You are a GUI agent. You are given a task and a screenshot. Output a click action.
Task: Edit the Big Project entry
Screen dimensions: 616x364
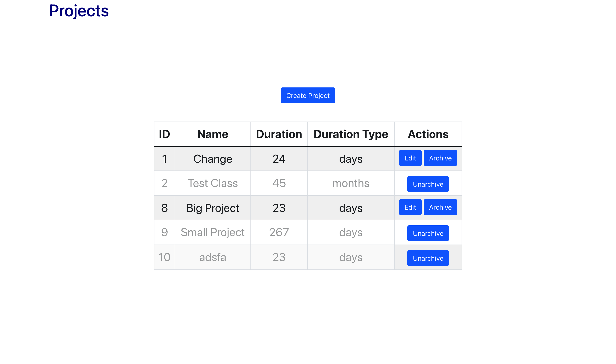tap(410, 207)
